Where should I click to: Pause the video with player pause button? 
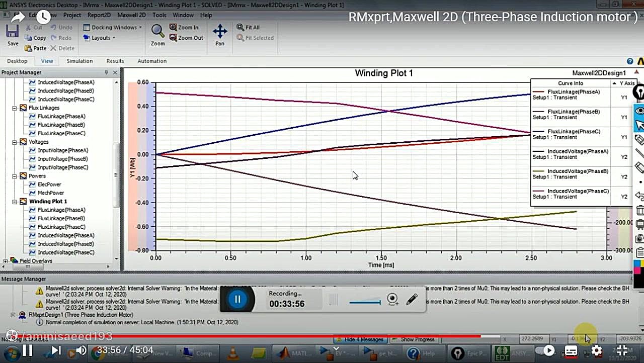point(27,350)
